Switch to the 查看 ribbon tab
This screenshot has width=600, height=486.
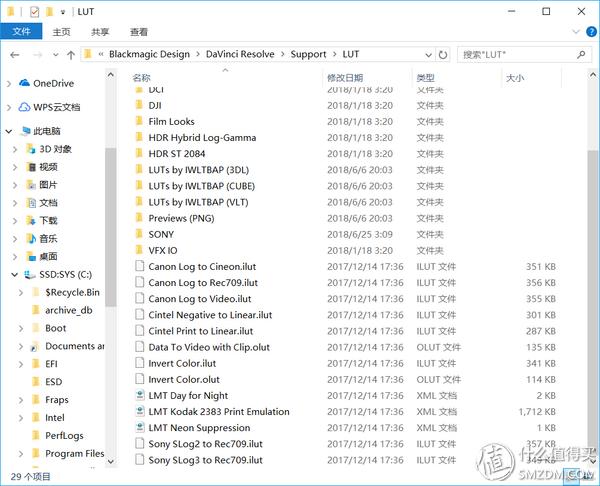click(x=139, y=32)
